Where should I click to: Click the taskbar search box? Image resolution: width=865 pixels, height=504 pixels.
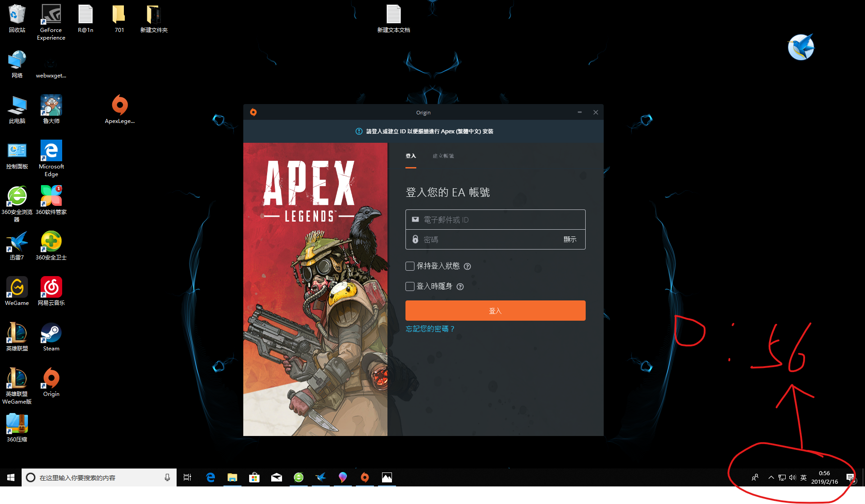[99, 477]
